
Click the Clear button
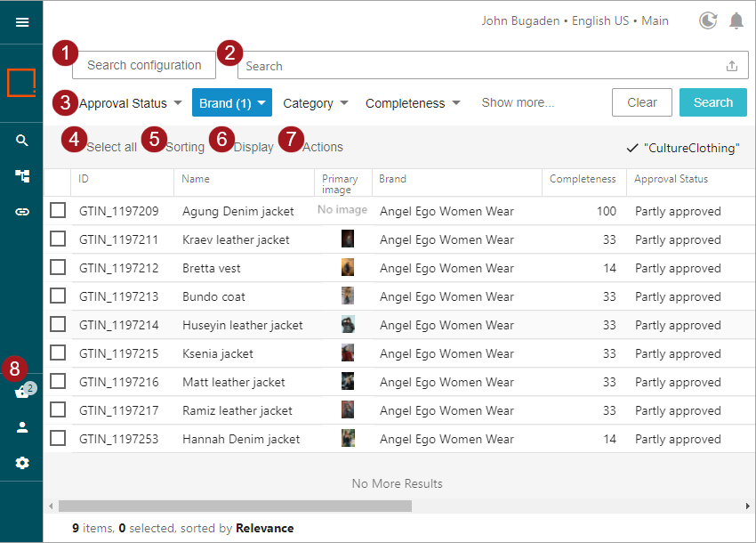641,102
